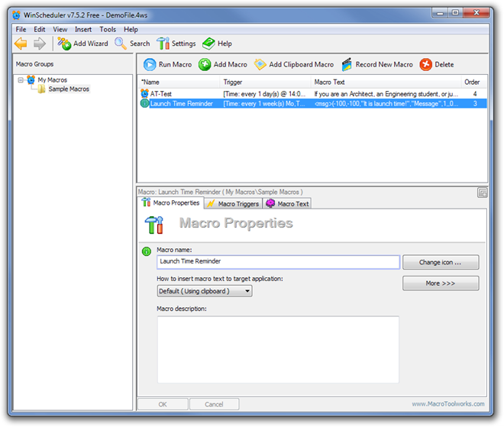The height and width of the screenshot is (427, 504).
Task: Sort by the Trigger column header
Action: [265, 82]
